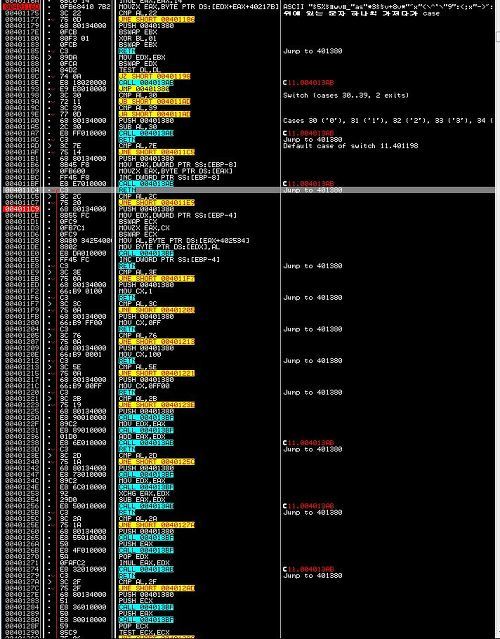Select MOVZX EAX,BYTE PTR DS:[EAX] row

click(176, 171)
